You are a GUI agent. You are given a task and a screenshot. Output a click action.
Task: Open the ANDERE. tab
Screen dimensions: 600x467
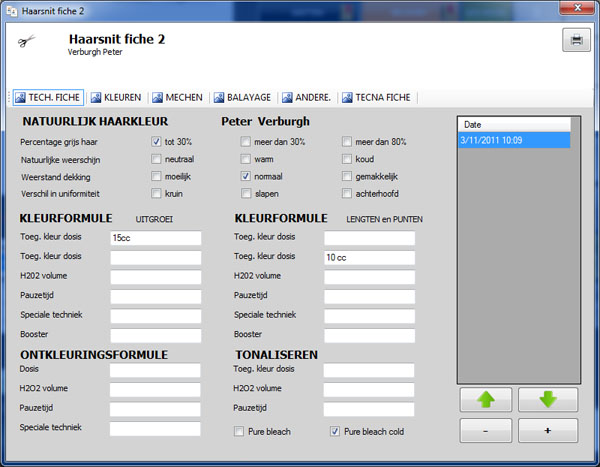pyautogui.click(x=307, y=98)
